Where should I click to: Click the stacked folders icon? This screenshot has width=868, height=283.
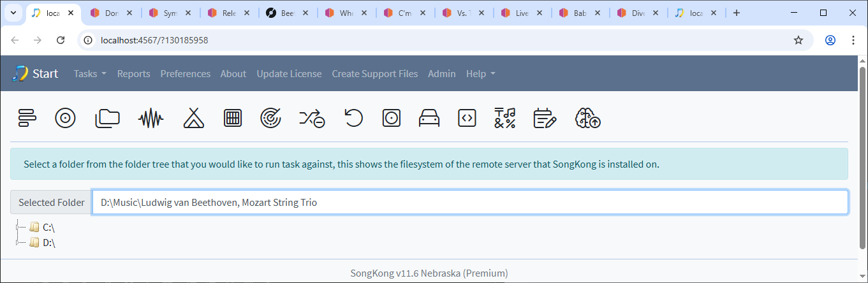[108, 118]
